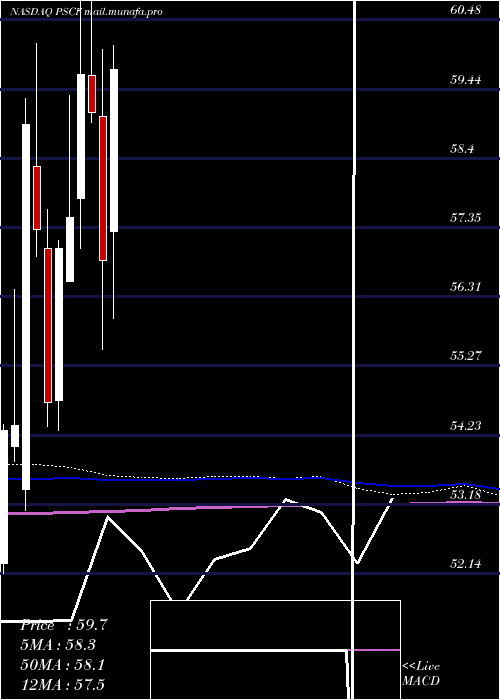Click the 58.4 price axis label
Screen dimensions: 500x700
[x=462, y=149]
